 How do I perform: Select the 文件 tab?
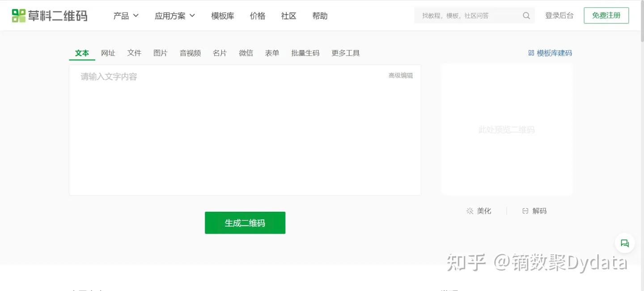(x=134, y=52)
